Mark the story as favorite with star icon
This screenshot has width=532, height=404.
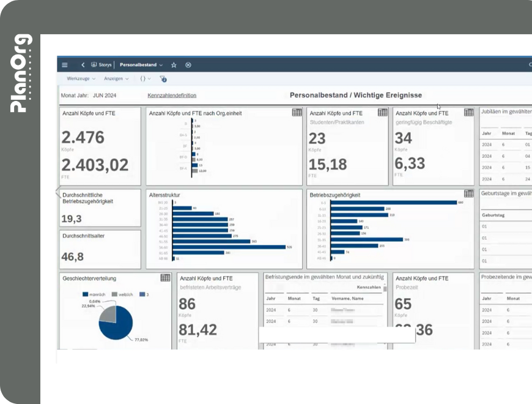click(x=174, y=65)
